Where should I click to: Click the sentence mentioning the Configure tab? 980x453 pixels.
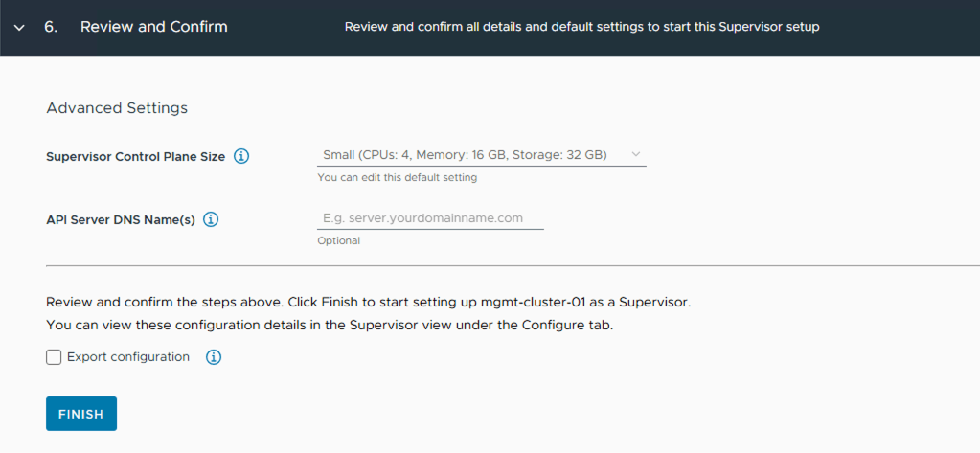point(329,325)
